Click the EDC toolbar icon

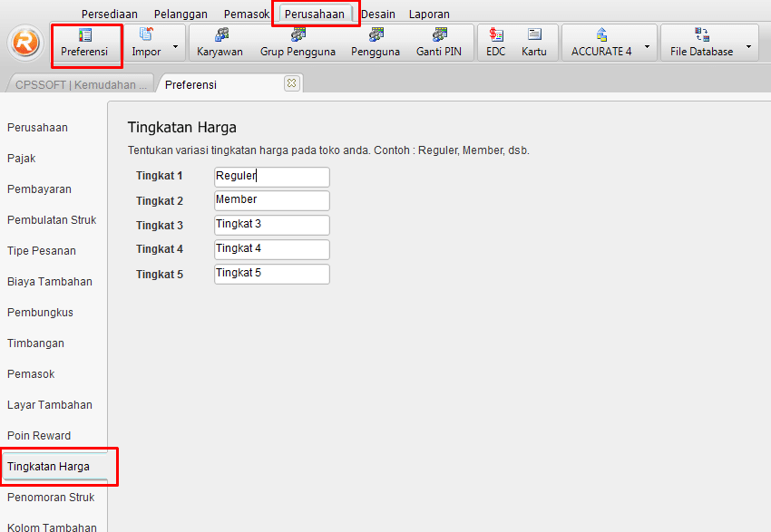[x=496, y=43]
